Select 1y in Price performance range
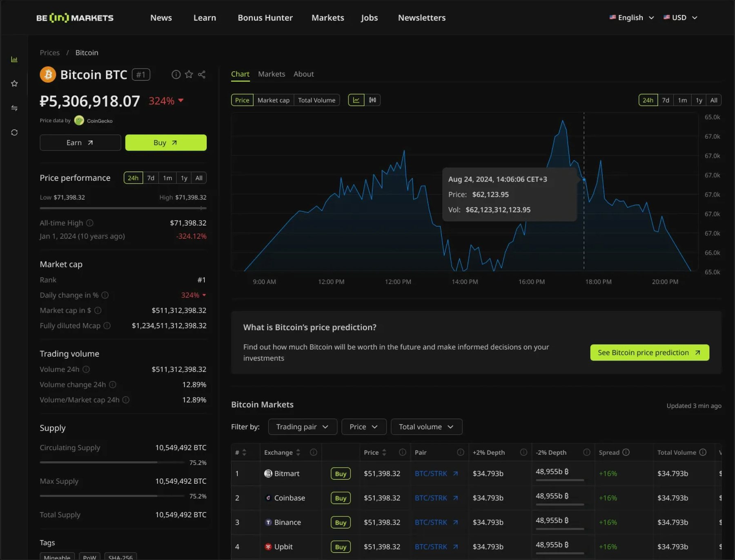735x560 pixels. click(x=184, y=178)
